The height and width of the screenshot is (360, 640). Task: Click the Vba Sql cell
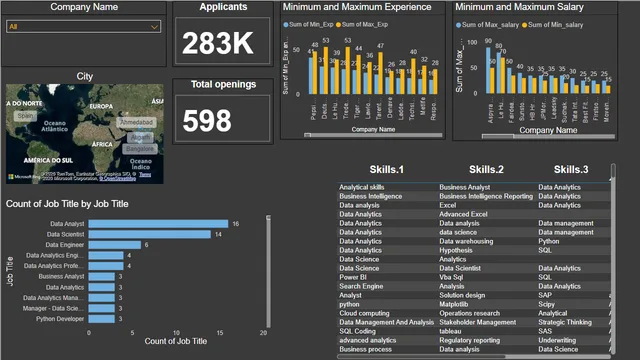(451, 277)
